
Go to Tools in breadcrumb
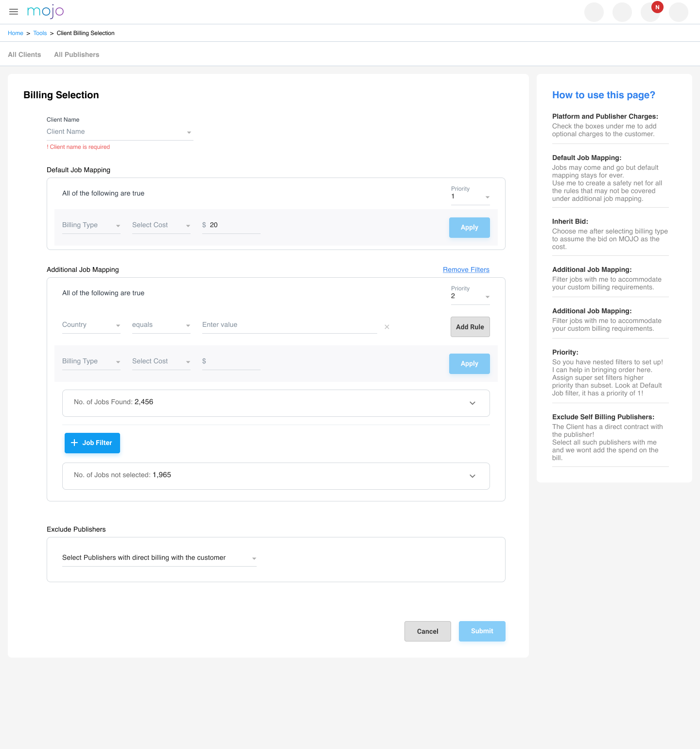click(40, 33)
